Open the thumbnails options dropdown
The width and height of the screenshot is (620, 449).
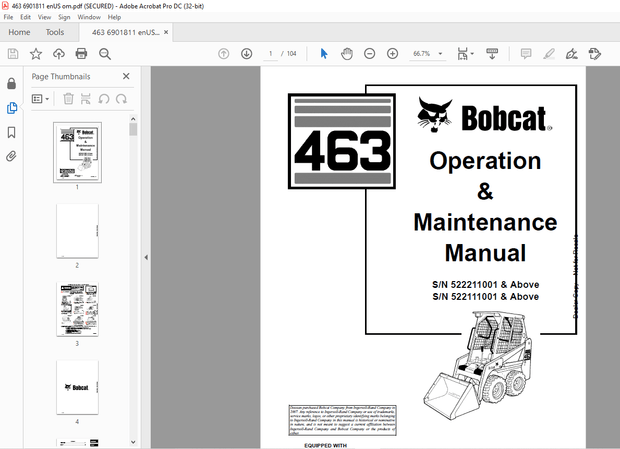pyautogui.click(x=40, y=98)
